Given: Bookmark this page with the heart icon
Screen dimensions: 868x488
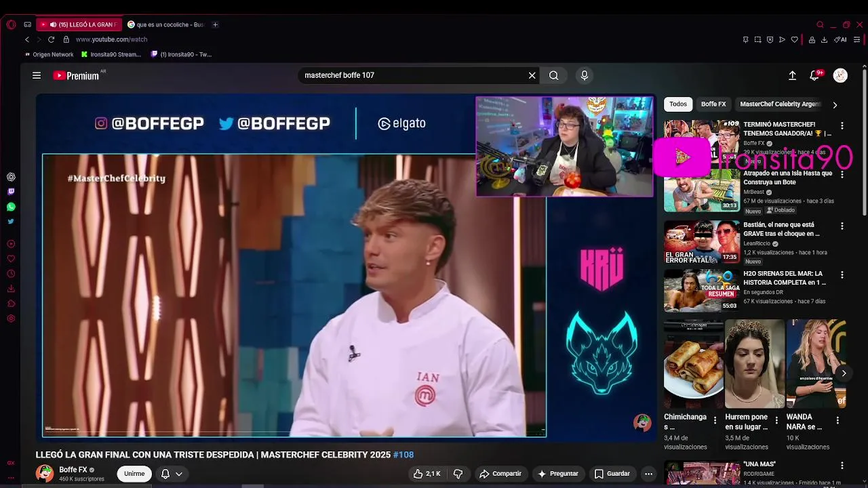Looking at the screenshot, I should point(795,39).
